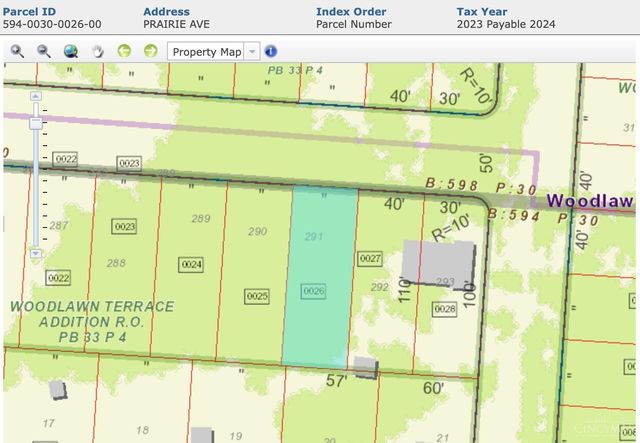
Task: Open the Property Map dropdown arrow
Action: click(252, 51)
